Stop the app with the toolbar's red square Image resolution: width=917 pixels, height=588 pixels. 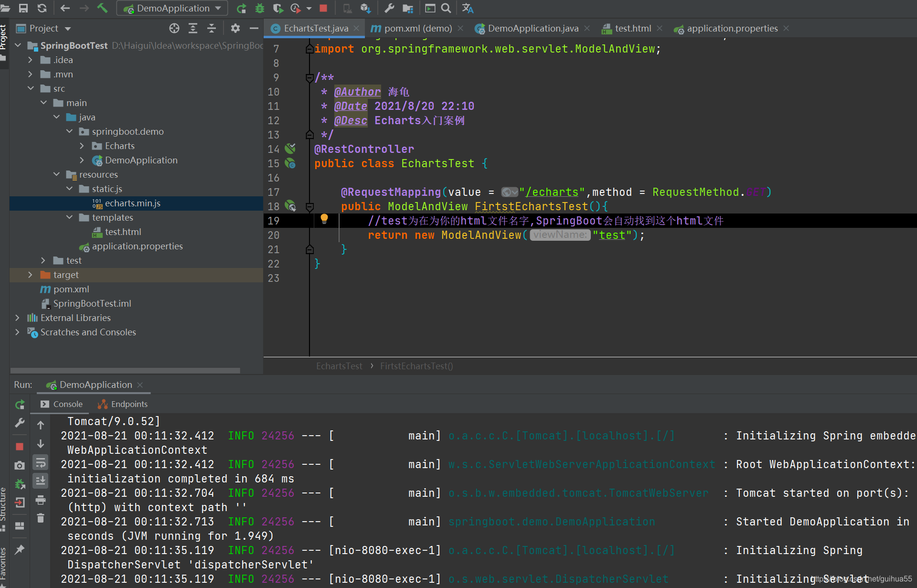point(323,8)
